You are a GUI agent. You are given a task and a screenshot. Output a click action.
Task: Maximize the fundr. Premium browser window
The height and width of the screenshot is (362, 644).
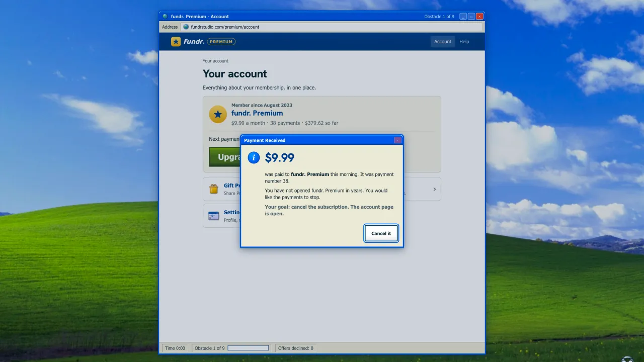tap(471, 17)
